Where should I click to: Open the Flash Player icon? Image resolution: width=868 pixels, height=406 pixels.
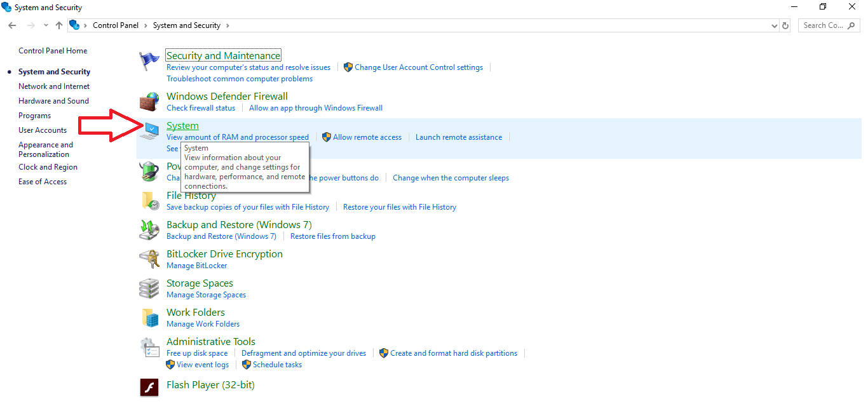pyautogui.click(x=149, y=386)
